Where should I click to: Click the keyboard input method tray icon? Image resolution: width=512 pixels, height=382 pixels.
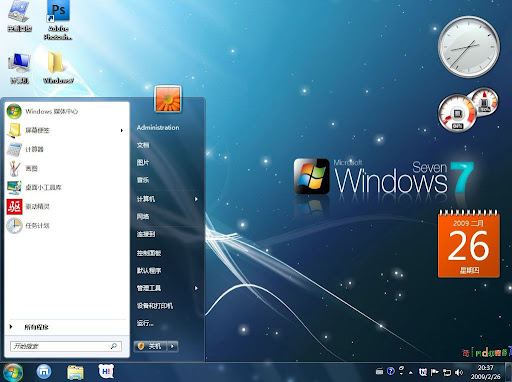click(379, 371)
